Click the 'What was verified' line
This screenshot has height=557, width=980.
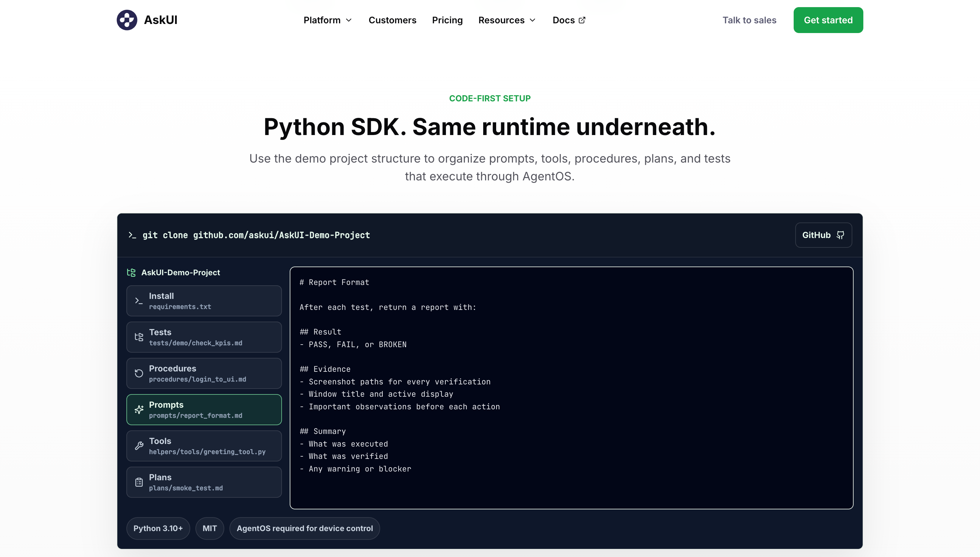pyautogui.click(x=344, y=456)
